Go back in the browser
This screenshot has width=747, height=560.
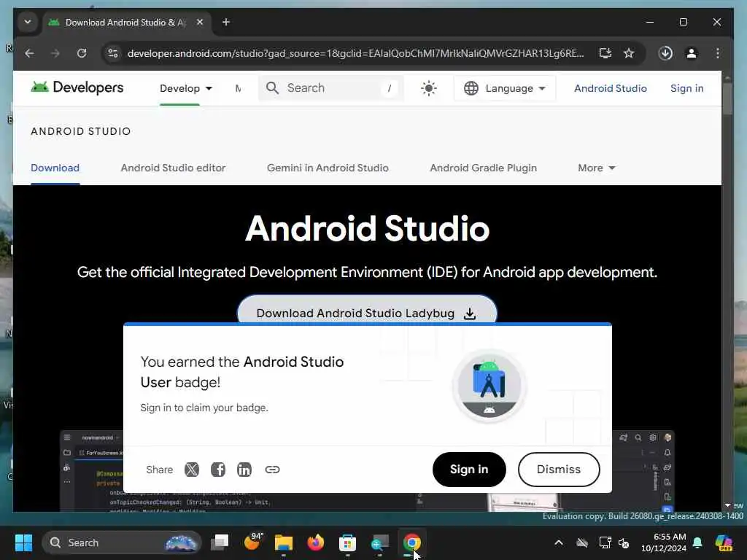point(29,52)
